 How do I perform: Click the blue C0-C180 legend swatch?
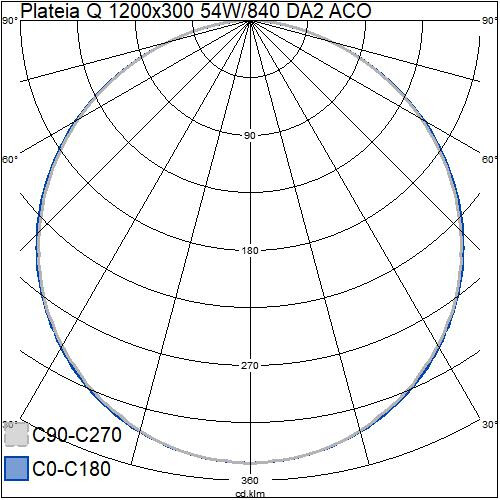tap(17, 468)
